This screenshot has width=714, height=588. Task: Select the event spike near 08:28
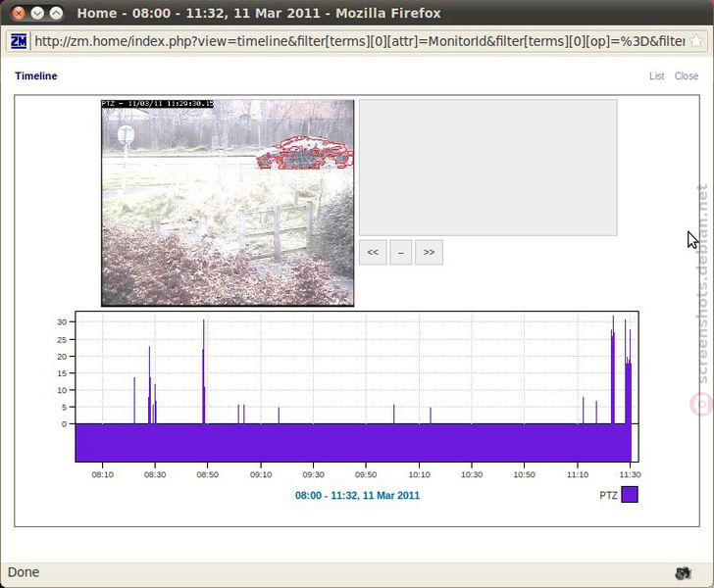pyautogui.click(x=149, y=385)
